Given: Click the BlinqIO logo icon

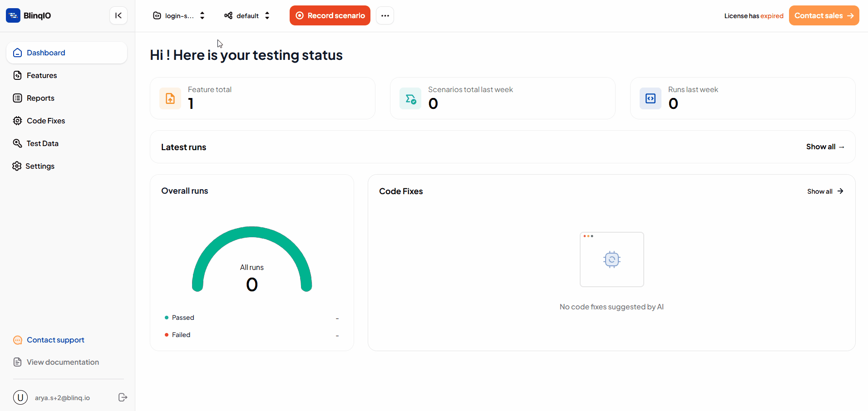Looking at the screenshot, I should coord(13,15).
